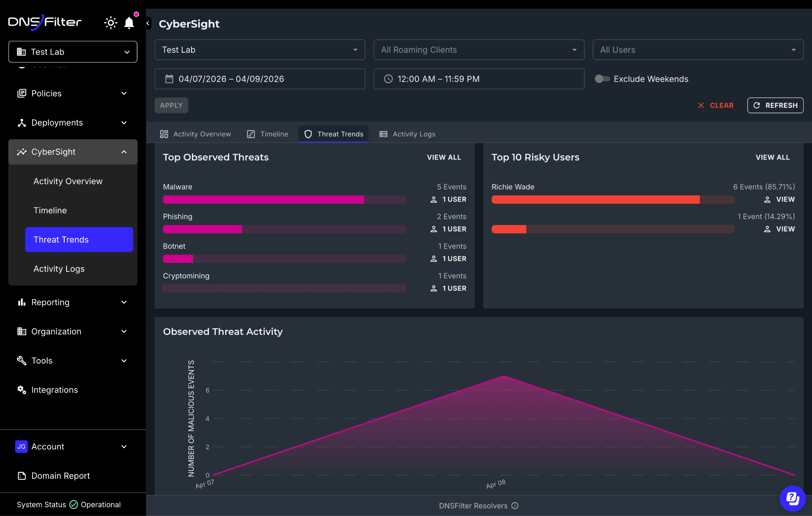Open the All Users dropdown
Viewport: 812px width, 516px height.
tap(698, 50)
